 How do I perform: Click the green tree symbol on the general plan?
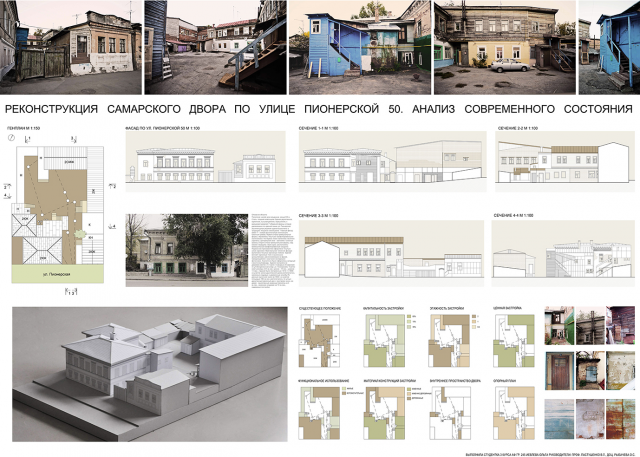(80, 234)
